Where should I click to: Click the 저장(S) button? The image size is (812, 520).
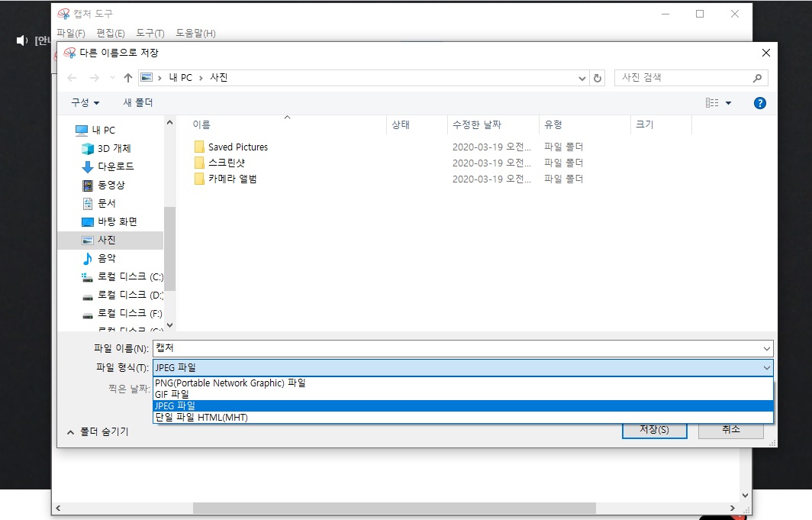pyautogui.click(x=655, y=430)
